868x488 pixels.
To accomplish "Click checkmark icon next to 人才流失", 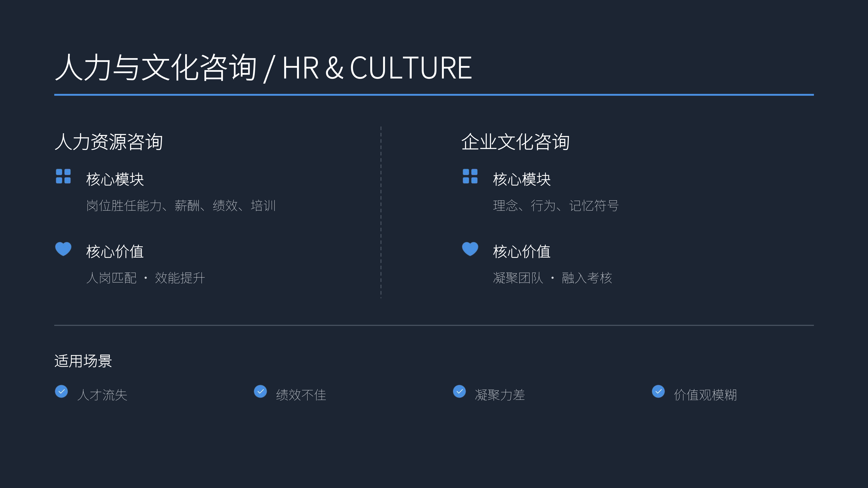I will pyautogui.click(x=61, y=391).
